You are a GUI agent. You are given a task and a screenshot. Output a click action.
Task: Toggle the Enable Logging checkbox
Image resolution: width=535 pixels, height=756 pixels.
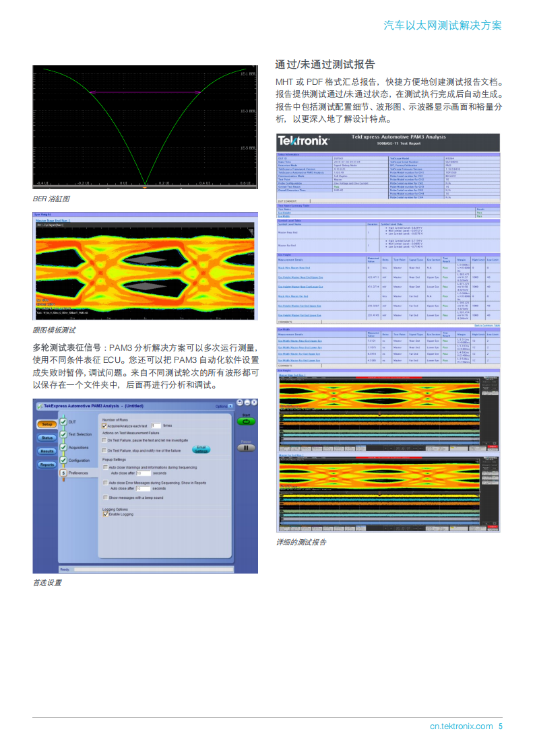106,514
